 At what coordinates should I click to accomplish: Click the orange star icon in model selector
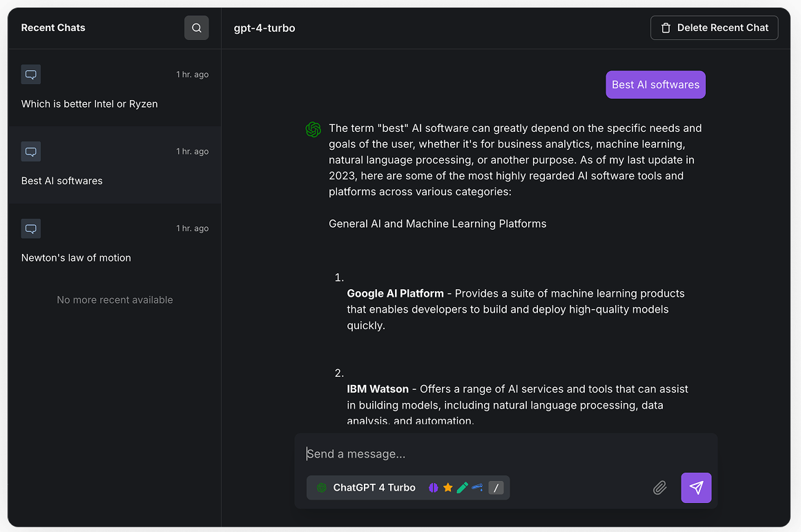447,488
